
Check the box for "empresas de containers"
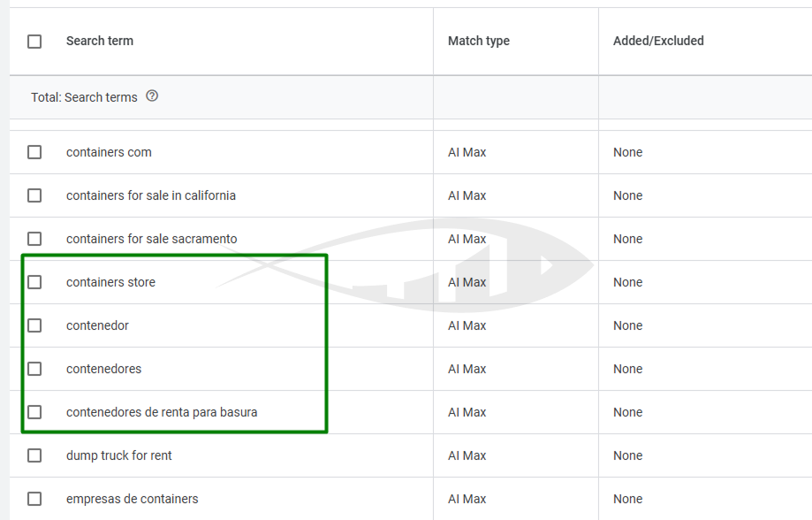(x=34, y=499)
